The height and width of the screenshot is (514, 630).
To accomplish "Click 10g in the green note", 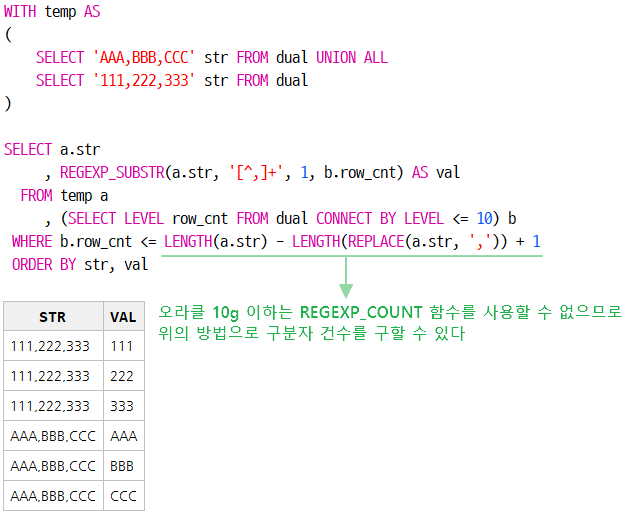I will [x=225, y=313].
